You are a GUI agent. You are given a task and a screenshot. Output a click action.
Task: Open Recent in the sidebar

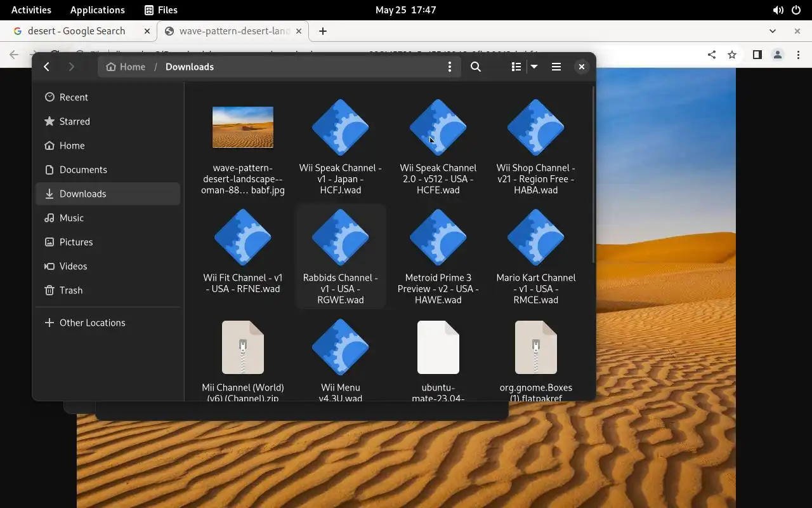108,97
